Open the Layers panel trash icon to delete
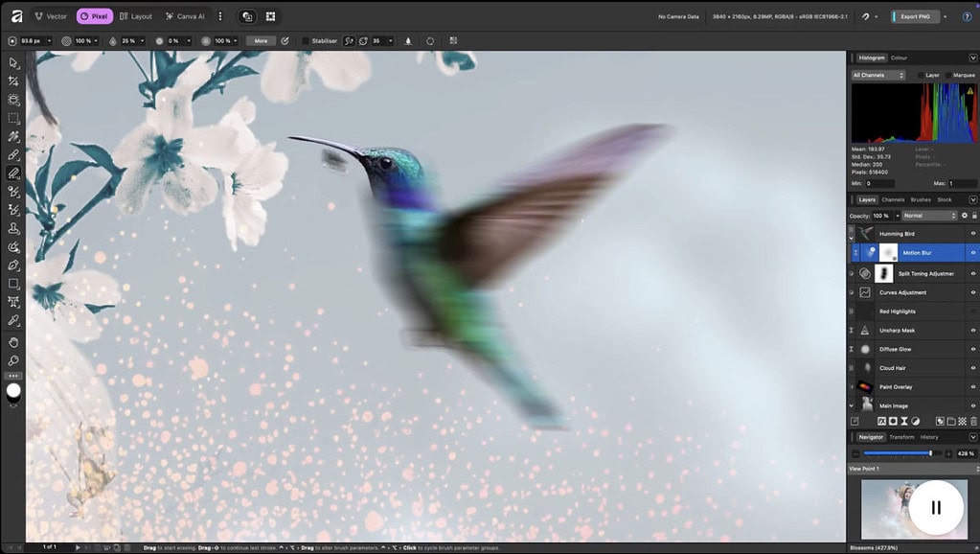This screenshot has width=980, height=554. pos(973,420)
